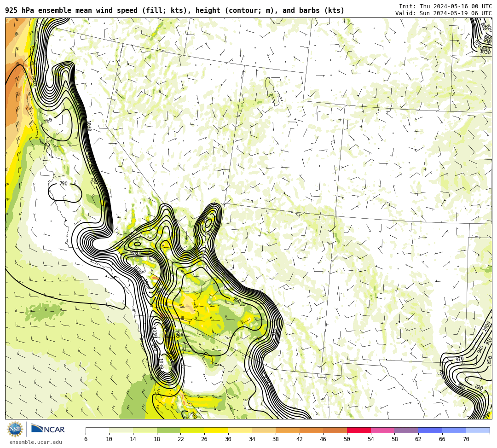Click the purple 58-62 kts legend swatch
This screenshot has width=497, height=448.
(406, 430)
